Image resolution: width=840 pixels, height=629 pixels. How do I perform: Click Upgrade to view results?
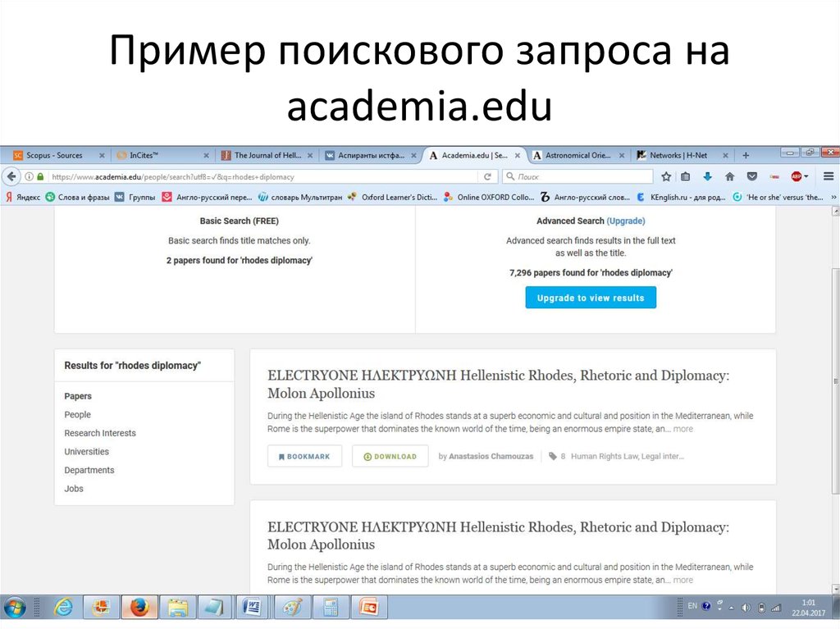pyautogui.click(x=590, y=297)
